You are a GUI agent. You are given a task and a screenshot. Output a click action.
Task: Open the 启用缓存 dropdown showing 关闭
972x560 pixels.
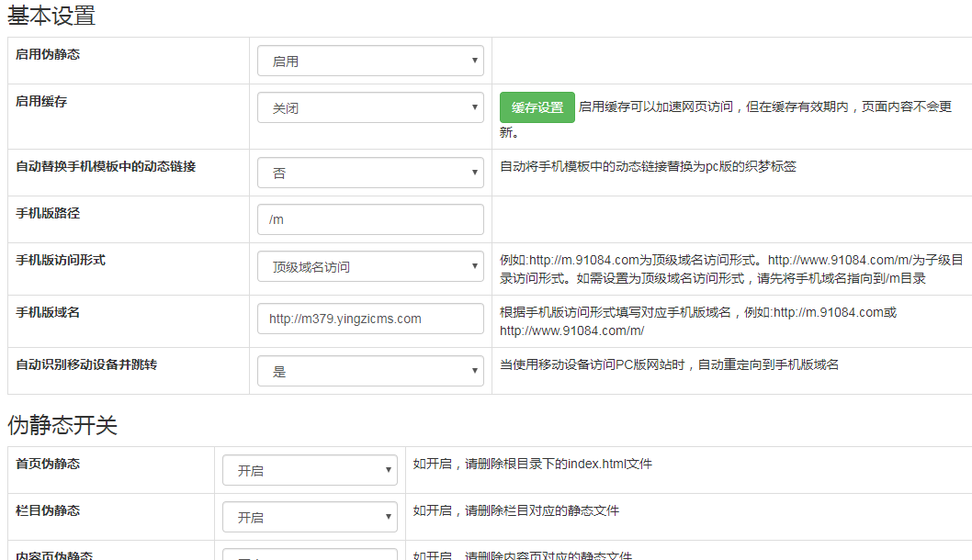coord(370,107)
